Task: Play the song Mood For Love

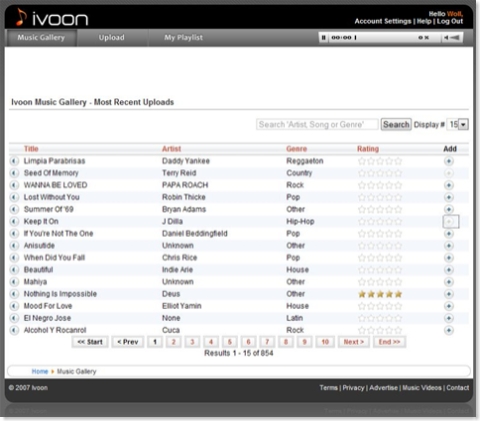Action: (14, 306)
